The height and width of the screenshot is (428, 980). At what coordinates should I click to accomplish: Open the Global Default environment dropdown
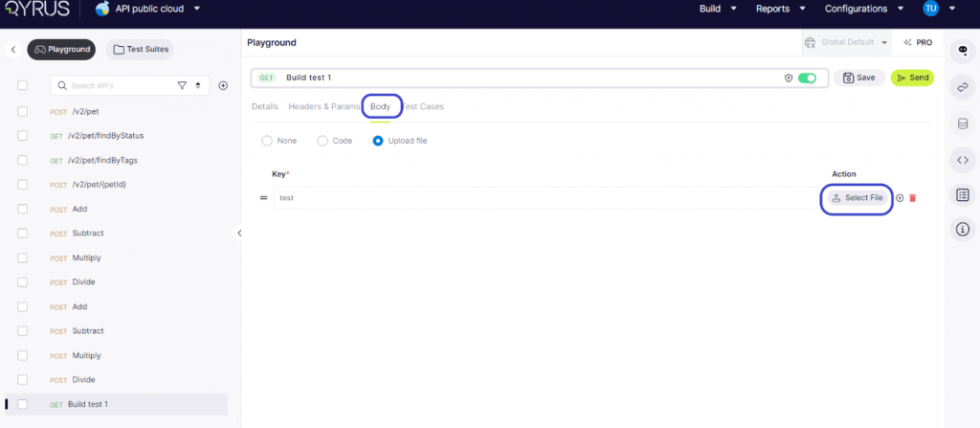(846, 43)
